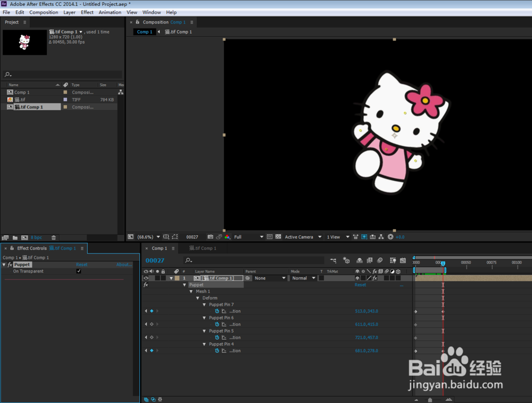Open the graph editor icon in timeline

403,260
